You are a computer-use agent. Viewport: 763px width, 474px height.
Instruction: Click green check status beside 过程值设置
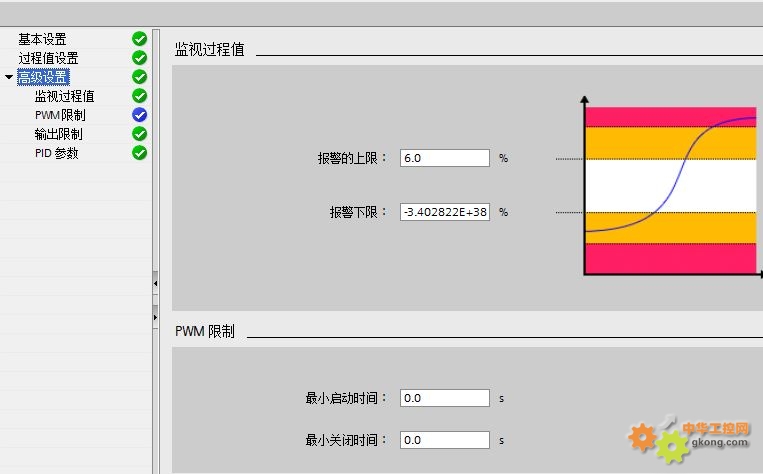[140, 58]
